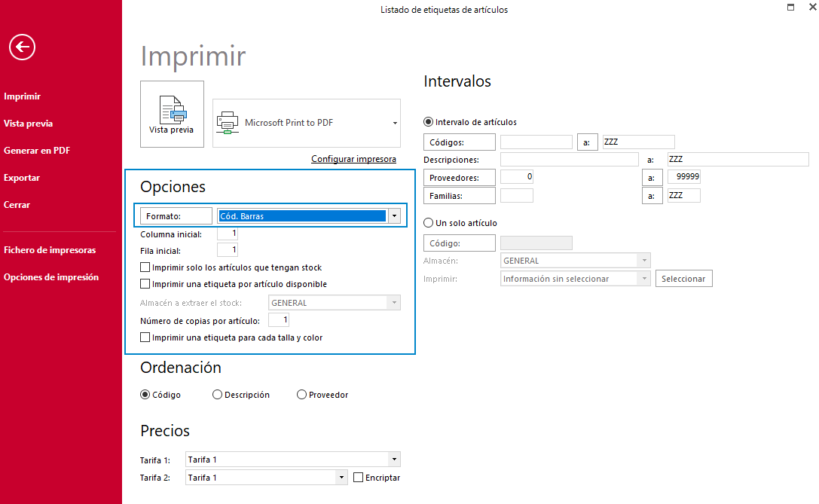This screenshot has width=819, height=504.
Task: Click the Proveedores ending field 99999
Action: tap(684, 176)
